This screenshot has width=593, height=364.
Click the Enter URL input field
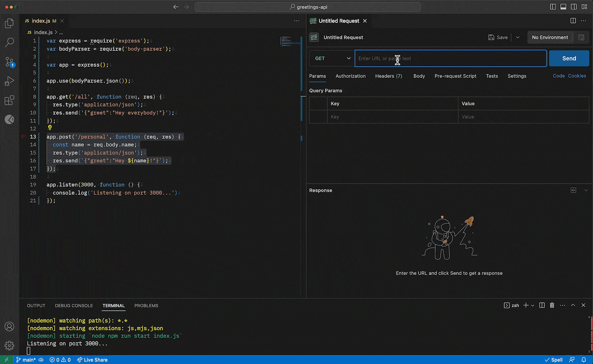(451, 58)
